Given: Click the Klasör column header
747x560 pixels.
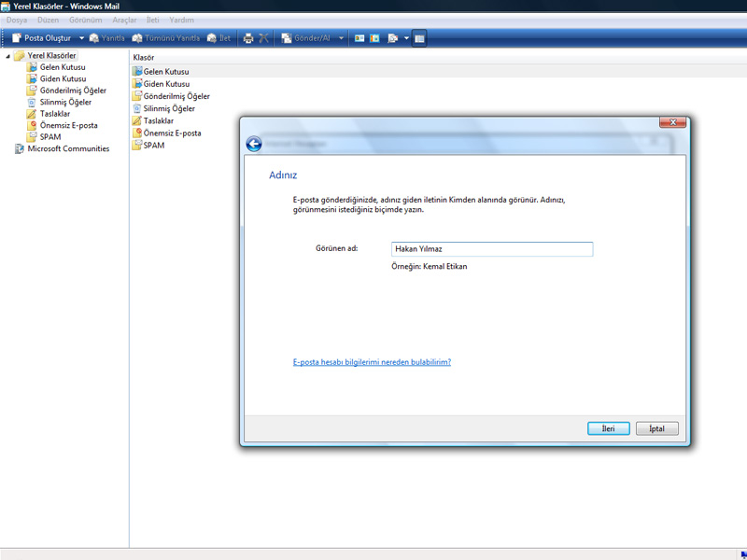Looking at the screenshot, I should coord(144,58).
